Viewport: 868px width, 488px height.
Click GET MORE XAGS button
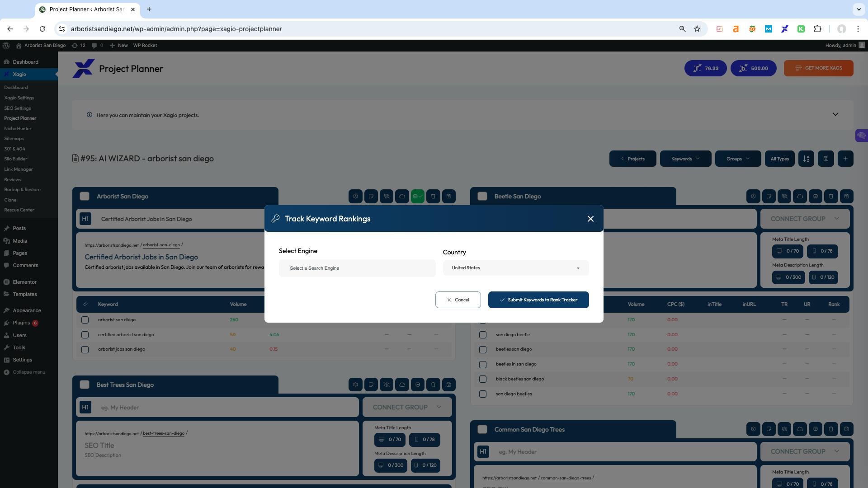point(819,68)
